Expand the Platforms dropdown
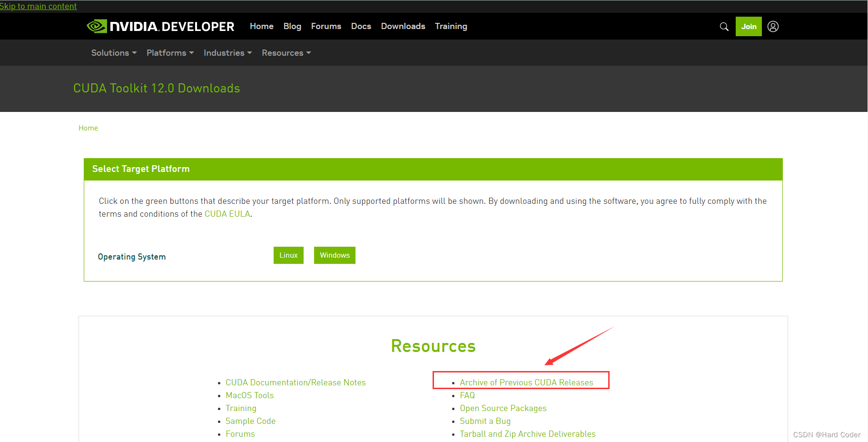Viewport: 868px width, 442px height. click(x=170, y=53)
